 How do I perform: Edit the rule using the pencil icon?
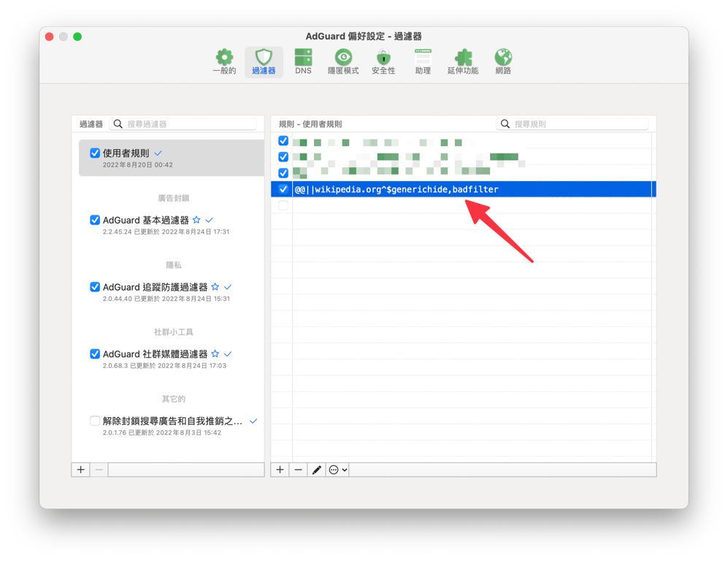point(317,470)
